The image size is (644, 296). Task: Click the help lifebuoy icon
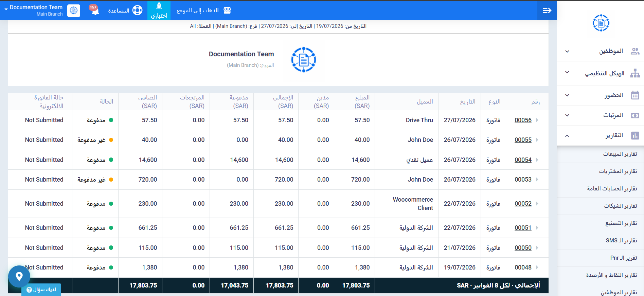pos(137,11)
